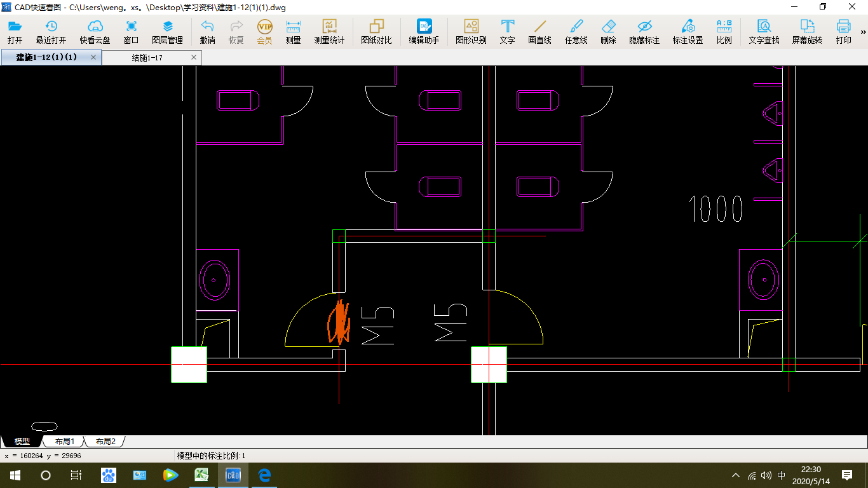The width and height of the screenshot is (868, 488).
Task: Launch 图纸对比 drawing comparison
Action: coord(376,32)
